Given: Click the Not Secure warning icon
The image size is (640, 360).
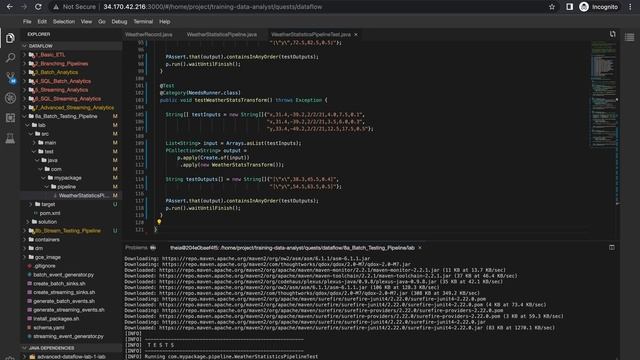Looking at the screenshot, I should click(56, 7).
